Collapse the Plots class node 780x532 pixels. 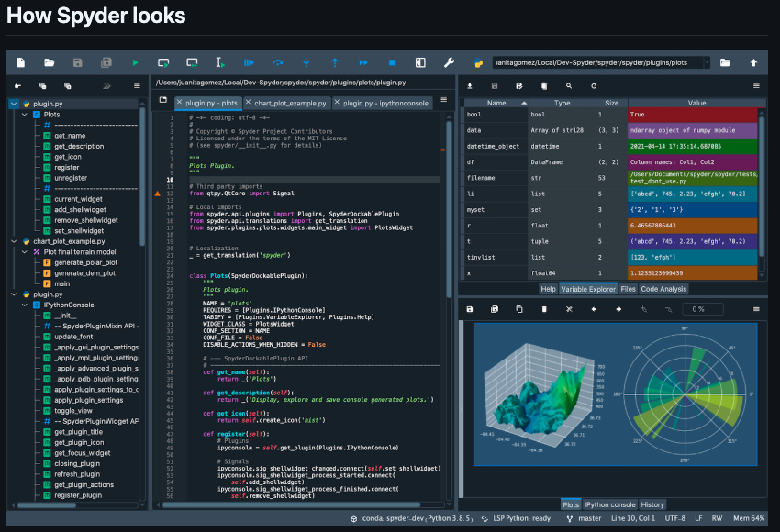(25, 115)
